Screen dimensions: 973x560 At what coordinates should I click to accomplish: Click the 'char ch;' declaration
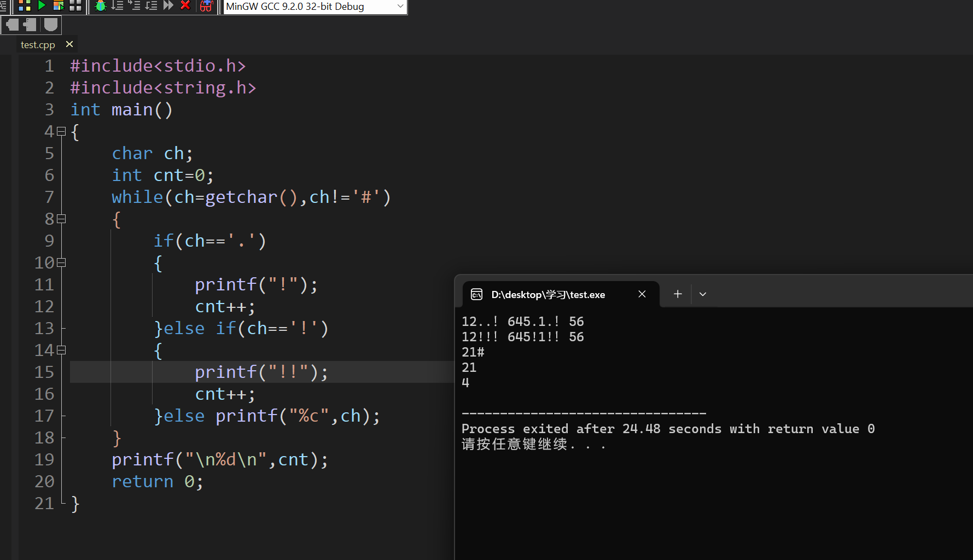click(153, 153)
